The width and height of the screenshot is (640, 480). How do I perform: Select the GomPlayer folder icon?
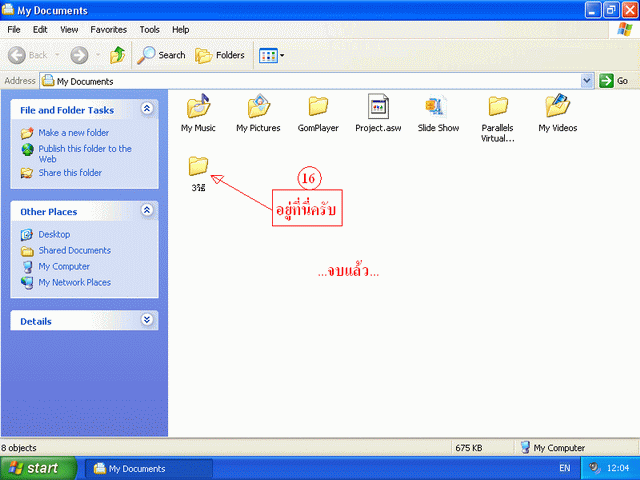click(x=318, y=106)
